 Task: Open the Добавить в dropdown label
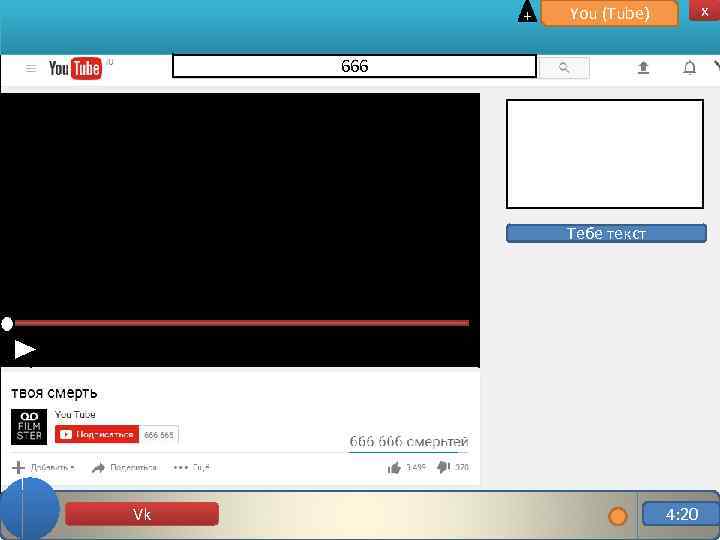[x=52, y=468]
